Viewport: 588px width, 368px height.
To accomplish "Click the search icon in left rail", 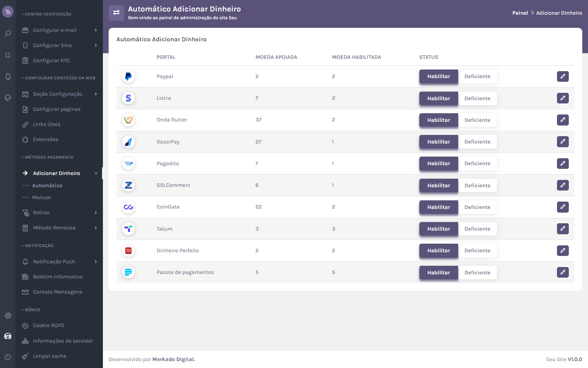I will tap(8, 34).
